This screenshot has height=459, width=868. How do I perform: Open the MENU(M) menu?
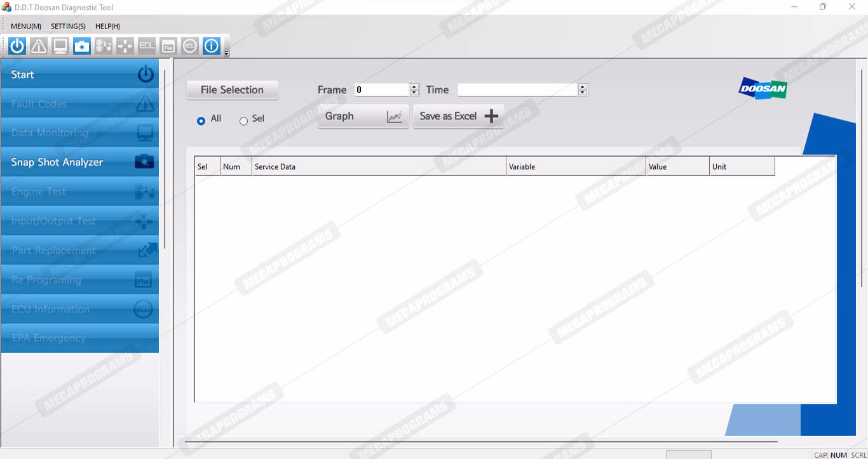26,26
